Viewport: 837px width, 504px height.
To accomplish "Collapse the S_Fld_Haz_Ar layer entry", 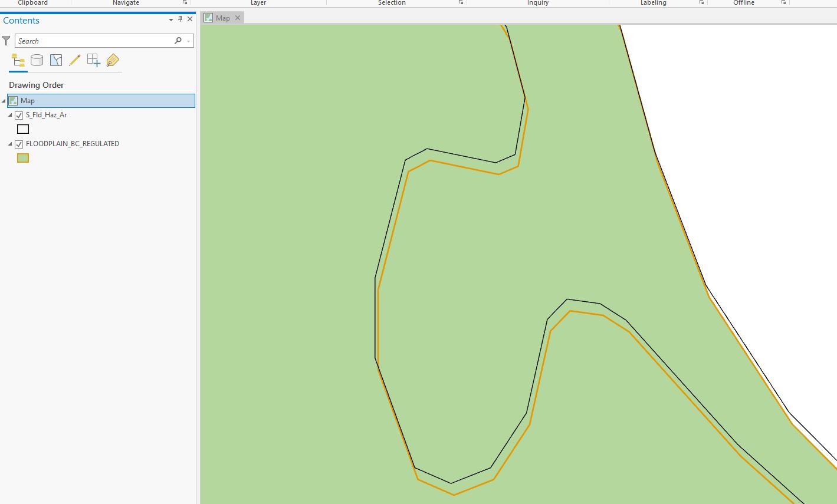I will 9,115.
